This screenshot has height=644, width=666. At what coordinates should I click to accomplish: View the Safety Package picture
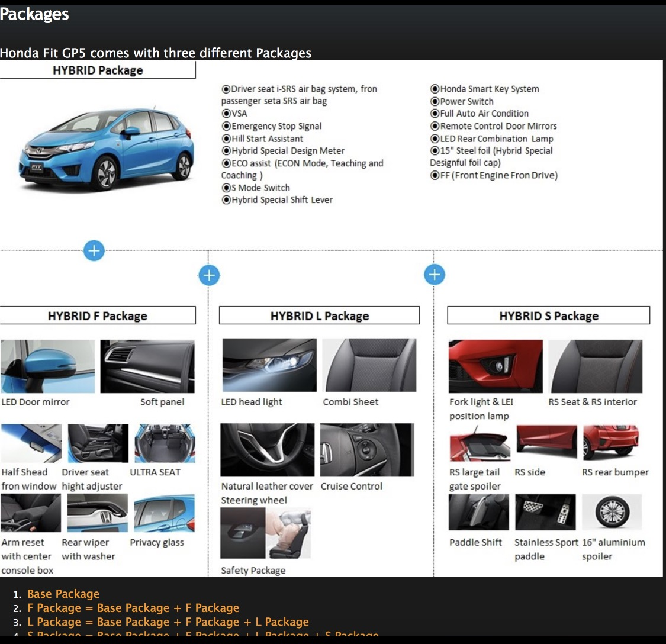(265, 533)
